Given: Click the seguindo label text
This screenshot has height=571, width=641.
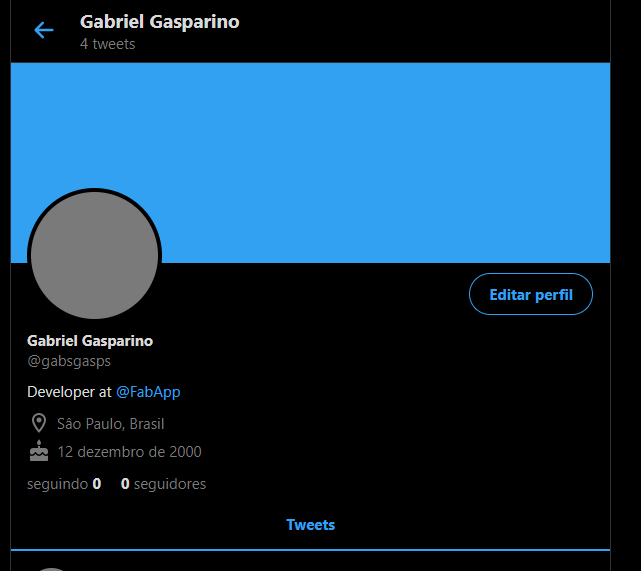Looking at the screenshot, I should 58,484.
